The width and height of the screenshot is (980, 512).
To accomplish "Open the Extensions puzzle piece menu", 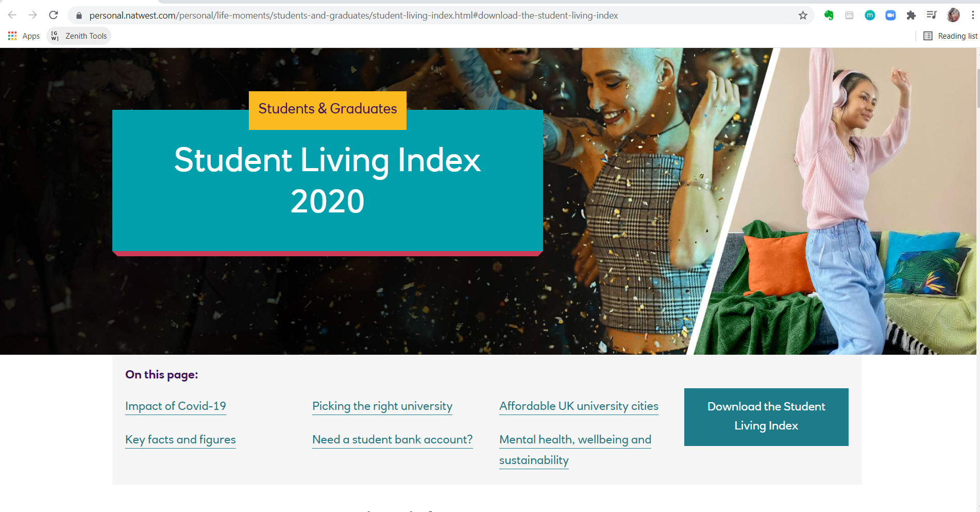I will [x=911, y=15].
